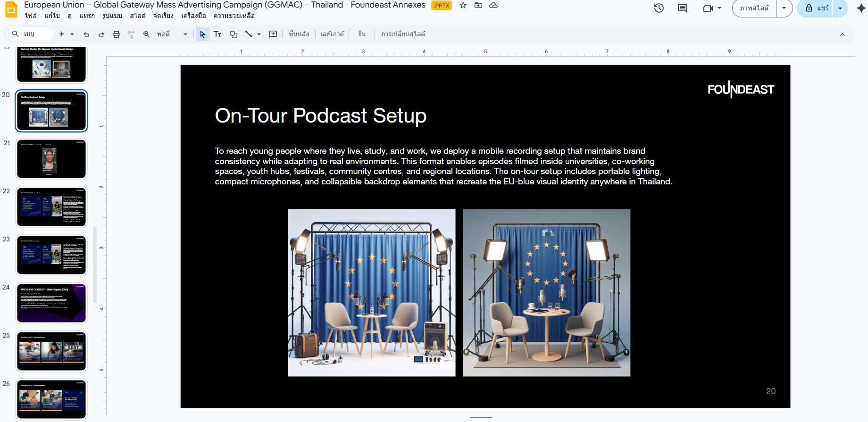This screenshot has width=868, height=422.
Task: Open the Slide (สไลด์) menu
Action: (138, 16)
